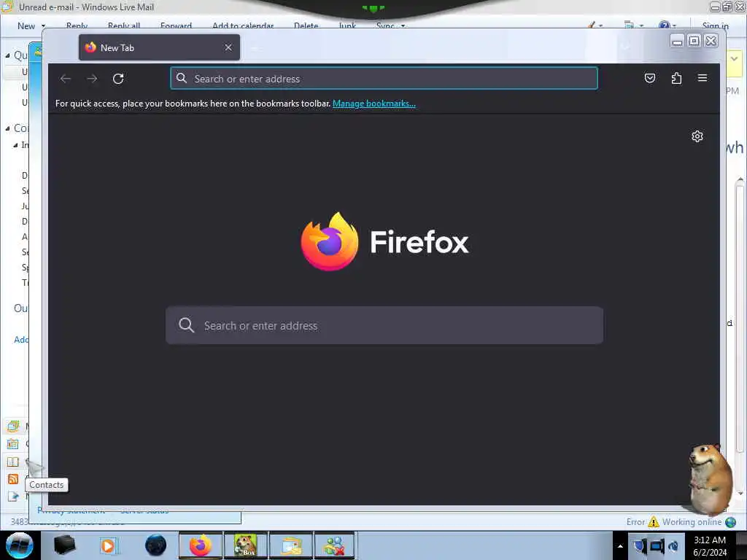
Task: Show hidden system tray icons arrow
Action: pyautogui.click(x=620, y=546)
